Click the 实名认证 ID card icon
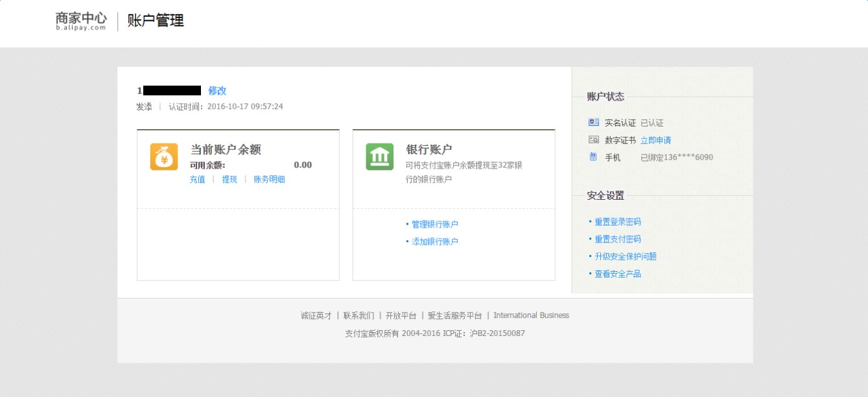 pyautogui.click(x=593, y=123)
